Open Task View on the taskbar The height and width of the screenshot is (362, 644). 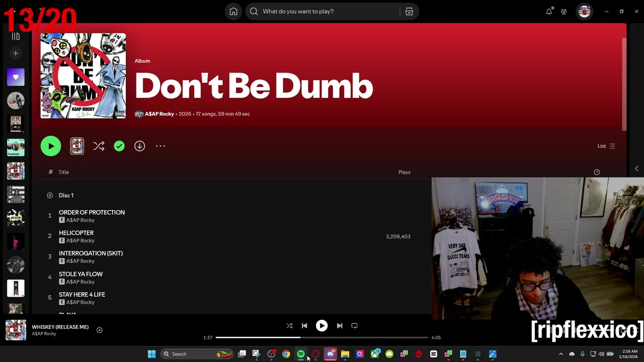pyautogui.click(x=242, y=354)
